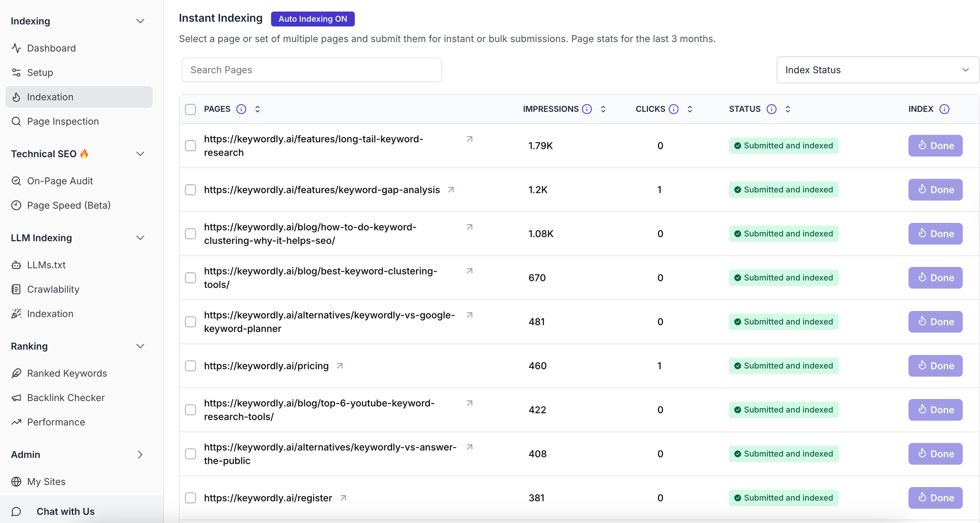Click the Auto Indexing ON badge

(313, 19)
